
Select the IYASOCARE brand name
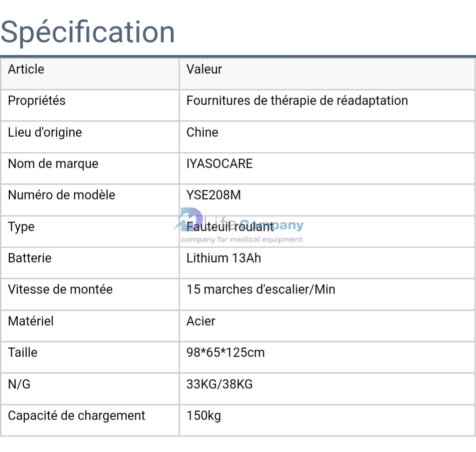point(220,164)
